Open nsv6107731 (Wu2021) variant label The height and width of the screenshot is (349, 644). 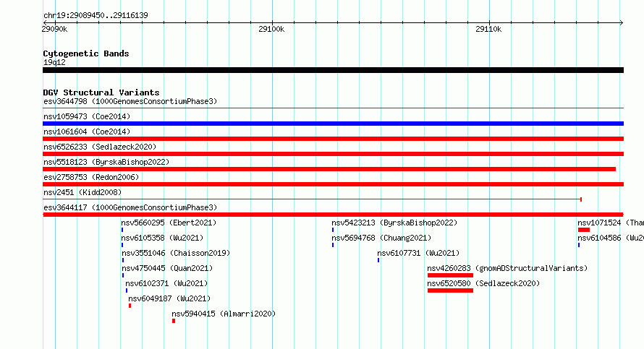[418, 253]
